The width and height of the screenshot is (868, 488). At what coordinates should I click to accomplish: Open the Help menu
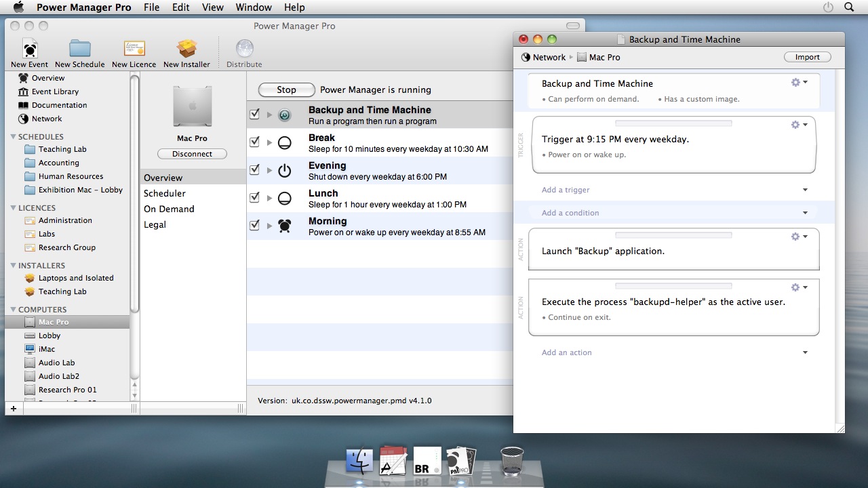pos(294,7)
